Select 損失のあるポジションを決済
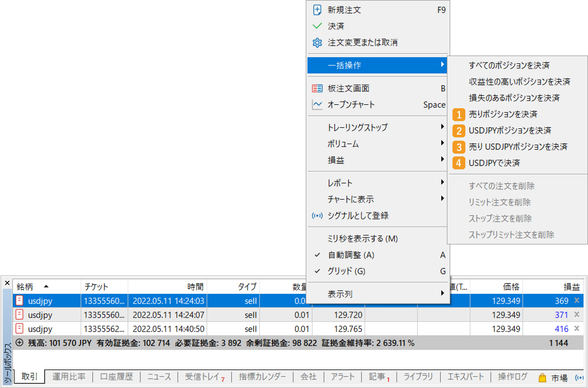 point(518,98)
